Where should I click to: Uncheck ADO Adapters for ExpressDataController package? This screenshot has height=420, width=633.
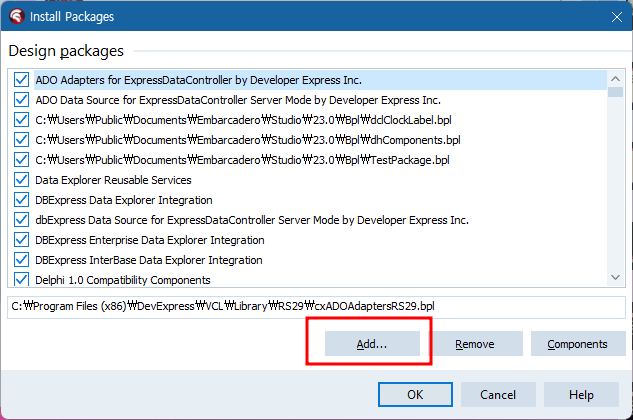coord(21,80)
